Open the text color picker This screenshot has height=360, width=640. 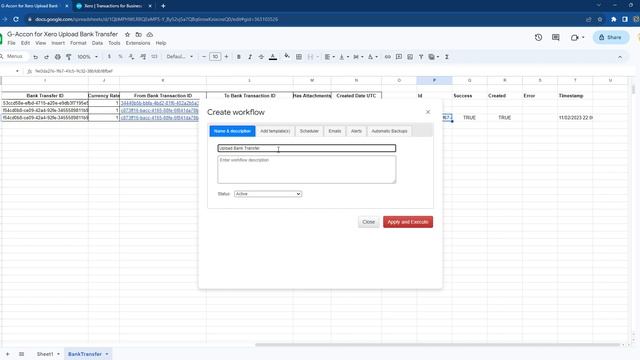[x=273, y=57]
